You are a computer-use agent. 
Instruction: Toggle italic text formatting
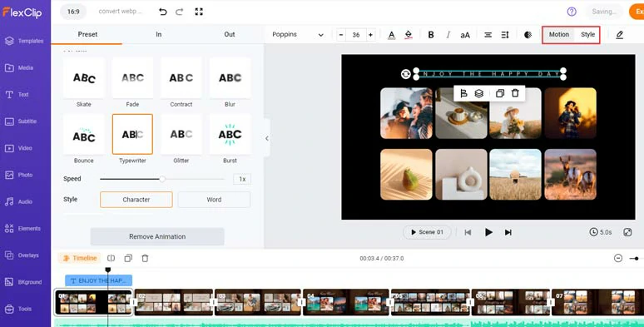click(448, 35)
